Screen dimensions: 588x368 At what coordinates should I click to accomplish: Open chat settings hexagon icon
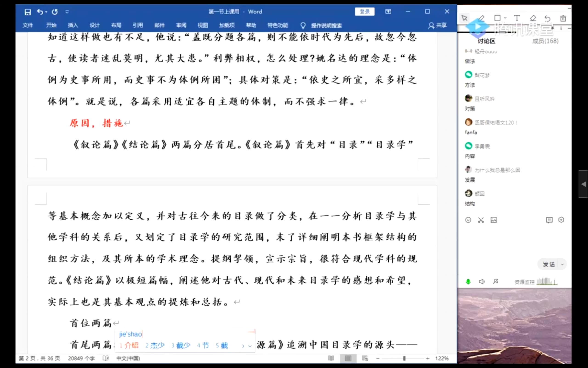click(x=561, y=220)
